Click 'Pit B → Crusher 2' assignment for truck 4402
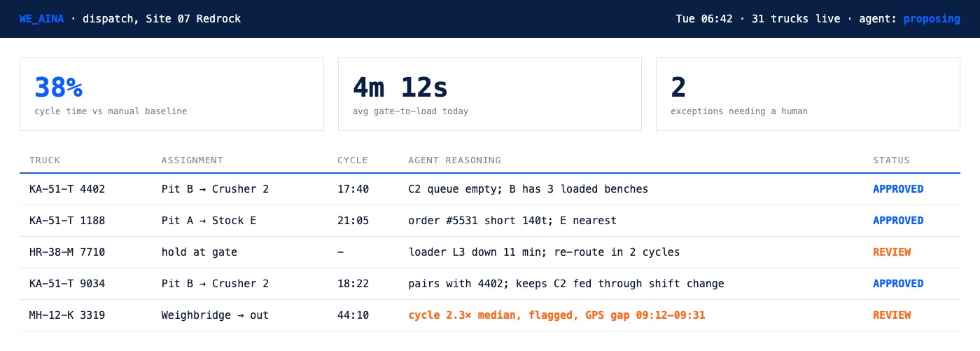The width and height of the screenshot is (980, 351). click(215, 189)
